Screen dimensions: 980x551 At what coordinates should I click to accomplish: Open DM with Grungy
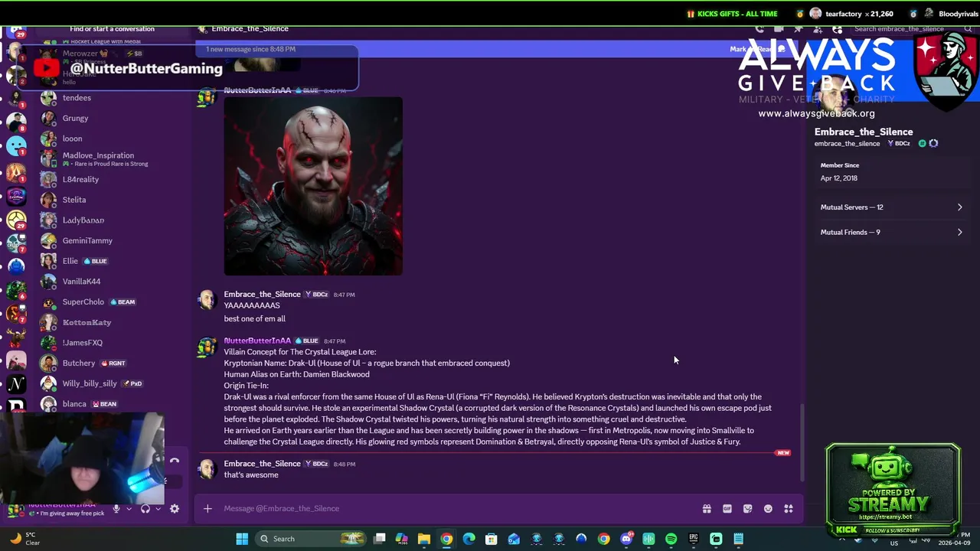click(x=110, y=119)
